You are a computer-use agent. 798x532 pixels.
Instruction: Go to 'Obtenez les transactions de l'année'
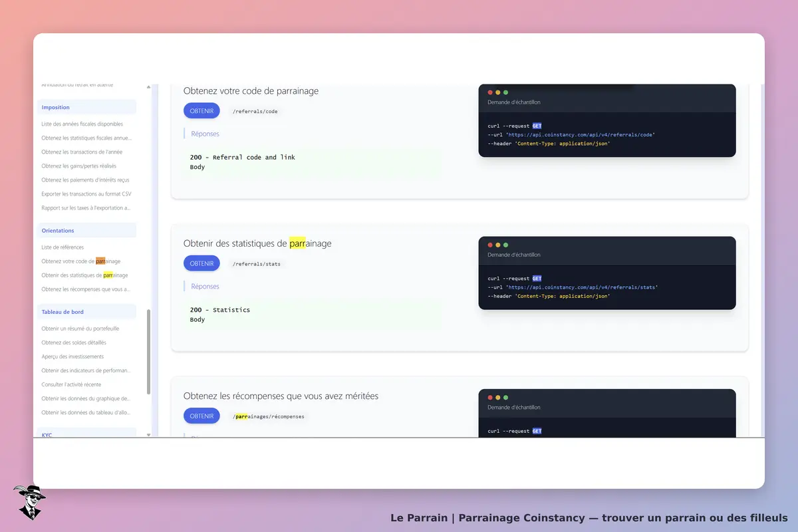click(82, 152)
